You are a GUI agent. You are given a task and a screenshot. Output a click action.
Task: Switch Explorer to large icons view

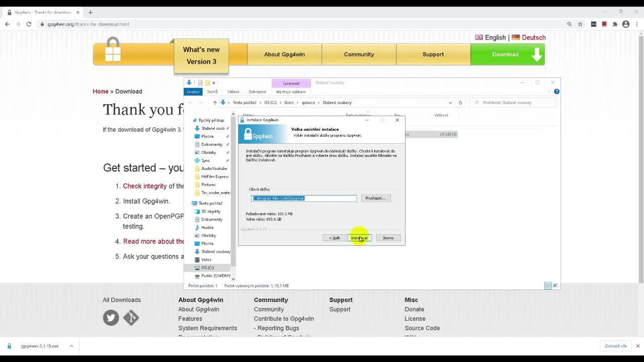pyautogui.click(x=555, y=286)
